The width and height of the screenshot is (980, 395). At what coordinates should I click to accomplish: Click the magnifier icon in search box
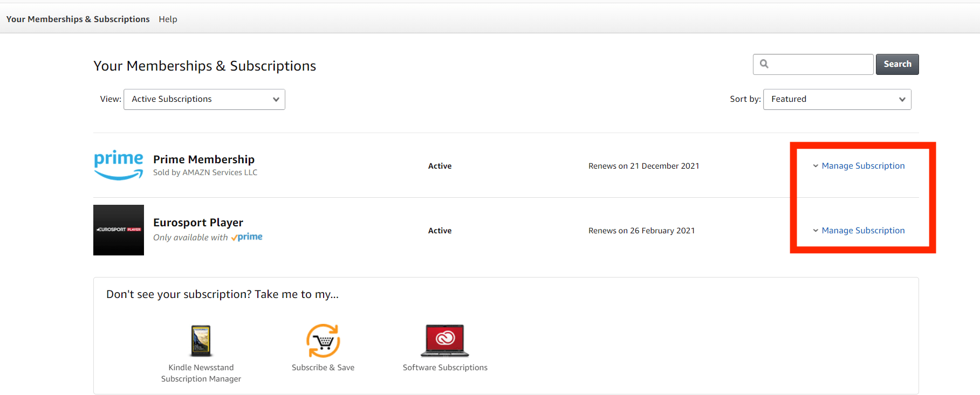coord(764,64)
